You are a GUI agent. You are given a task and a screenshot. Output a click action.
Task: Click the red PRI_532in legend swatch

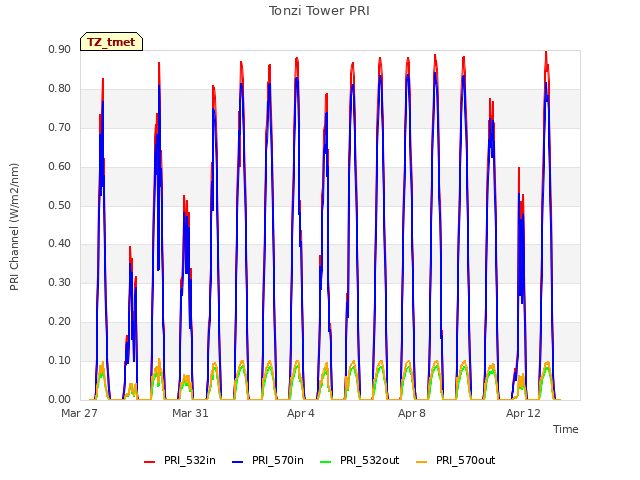click(150, 462)
